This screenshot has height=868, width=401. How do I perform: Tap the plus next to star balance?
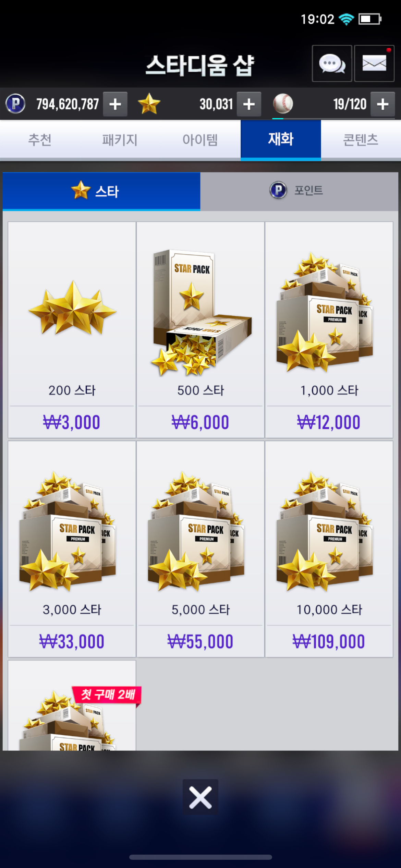tap(249, 104)
